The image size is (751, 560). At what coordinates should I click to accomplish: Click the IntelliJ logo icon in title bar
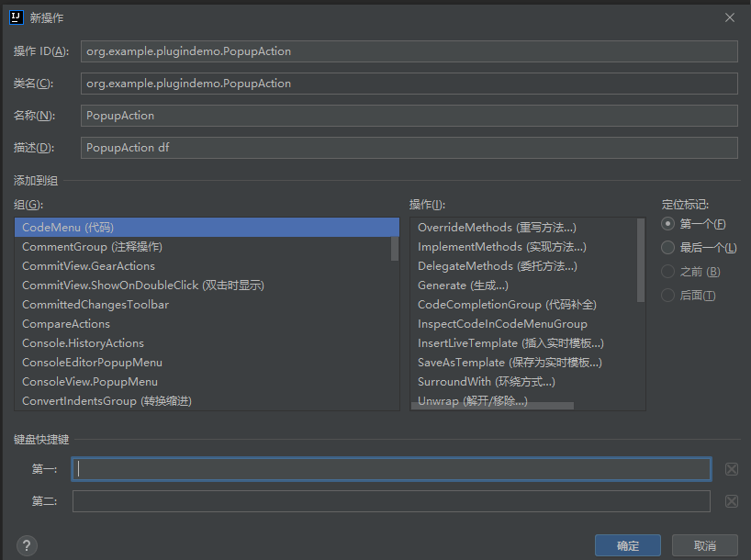coord(17,17)
